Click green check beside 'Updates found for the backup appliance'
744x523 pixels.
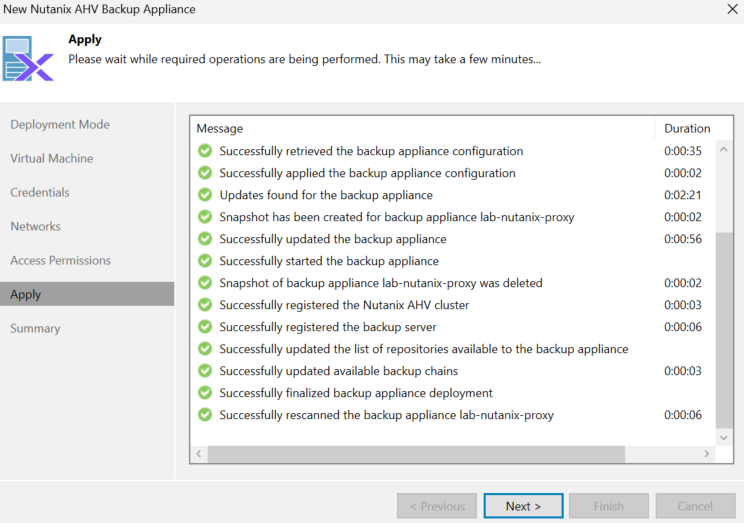205,195
